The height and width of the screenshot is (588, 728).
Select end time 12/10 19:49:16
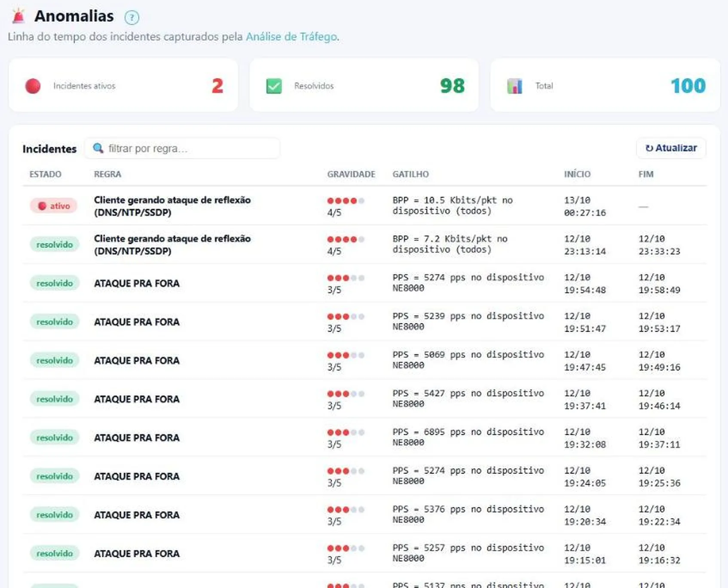(659, 361)
